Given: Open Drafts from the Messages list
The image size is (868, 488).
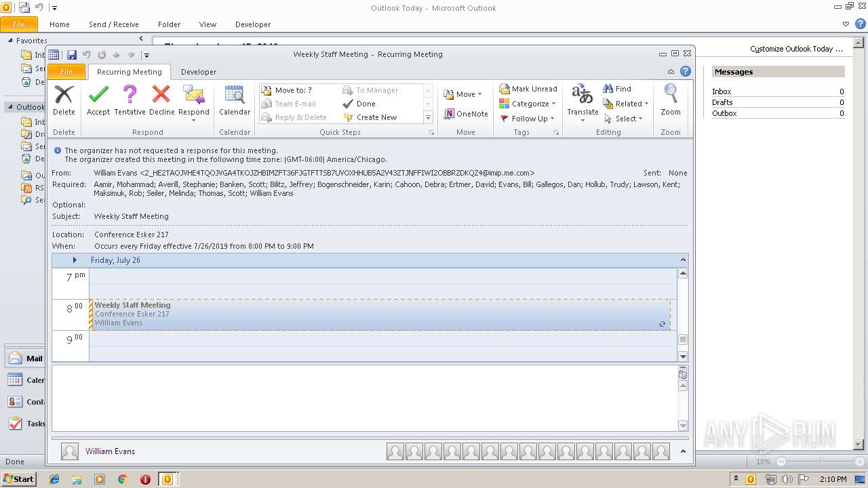Looking at the screenshot, I should coord(722,102).
